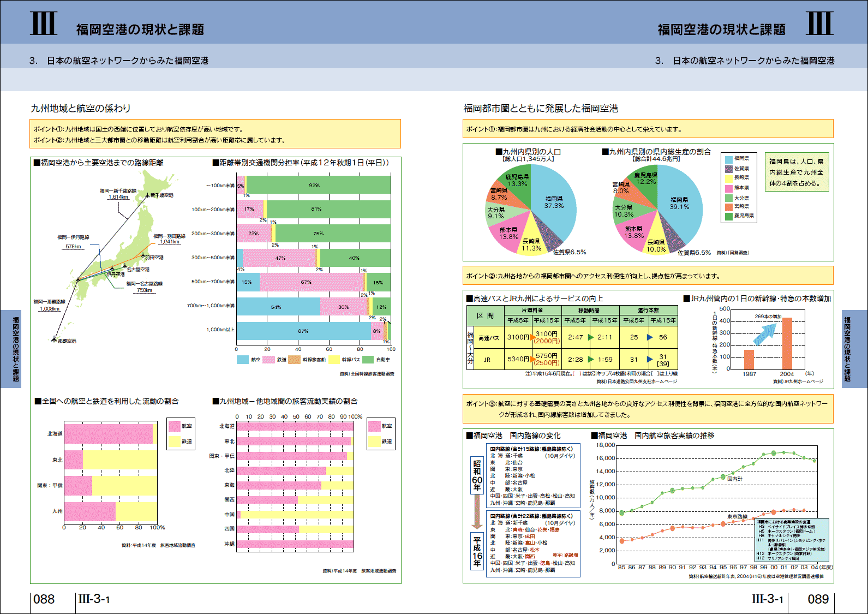The width and height of the screenshot is (868, 614).
Task: Click the 熊本県 swatch in the pie legend
Action: [x=728, y=188]
